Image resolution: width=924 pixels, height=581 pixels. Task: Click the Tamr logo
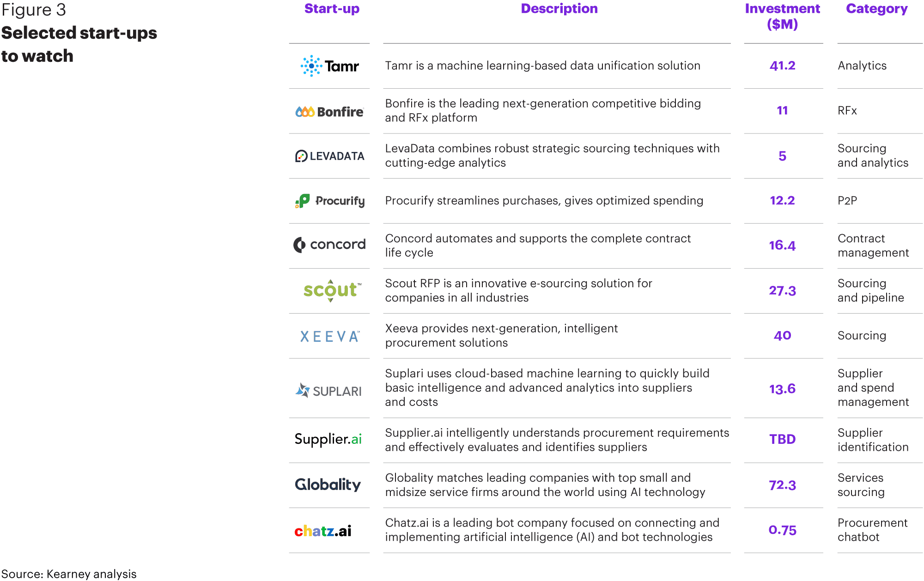tap(330, 66)
